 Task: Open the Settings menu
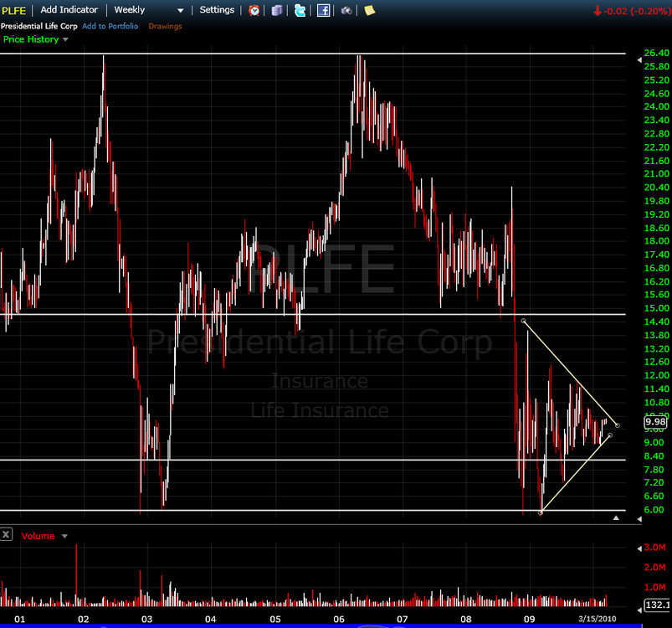pos(217,10)
